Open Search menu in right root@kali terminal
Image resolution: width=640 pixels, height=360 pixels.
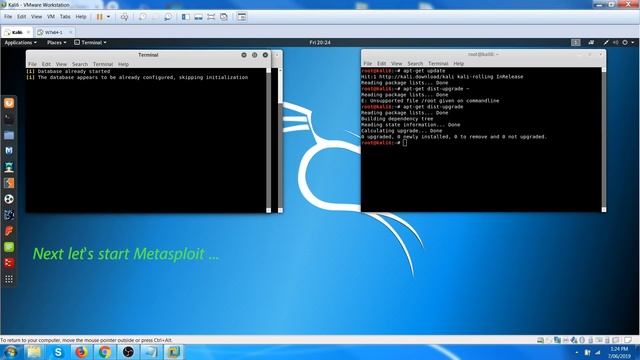coord(415,64)
